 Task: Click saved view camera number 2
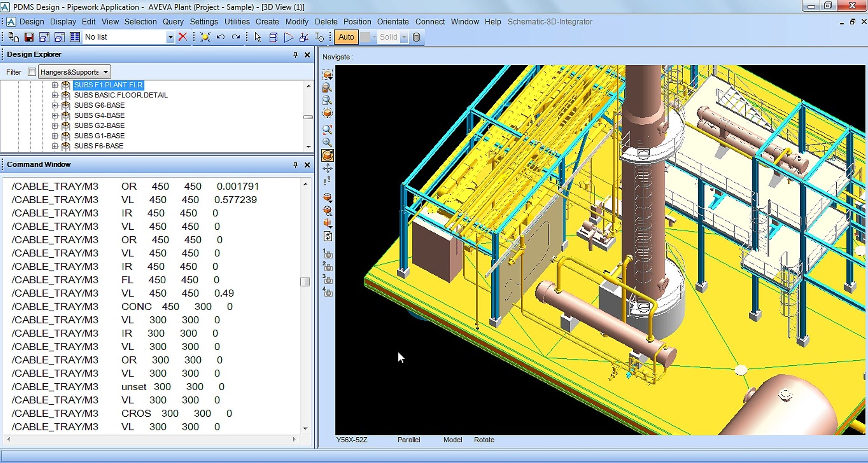pos(327,267)
